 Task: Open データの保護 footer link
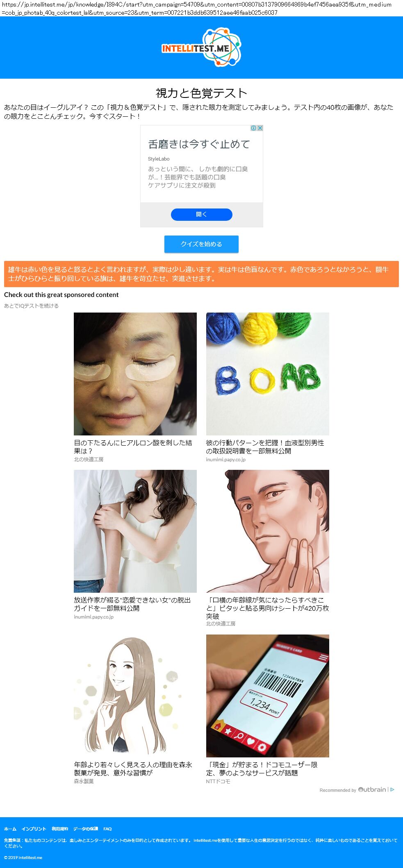(x=86, y=829)
